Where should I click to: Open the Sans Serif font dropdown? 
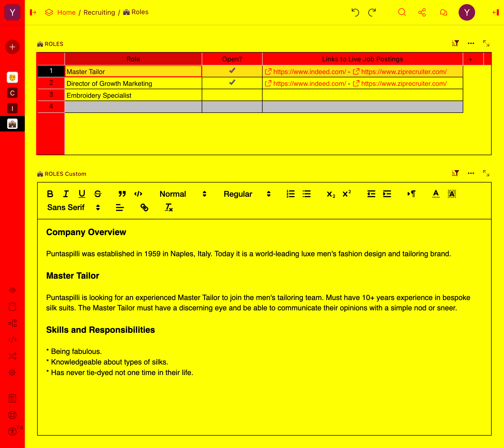pos(74,208)
